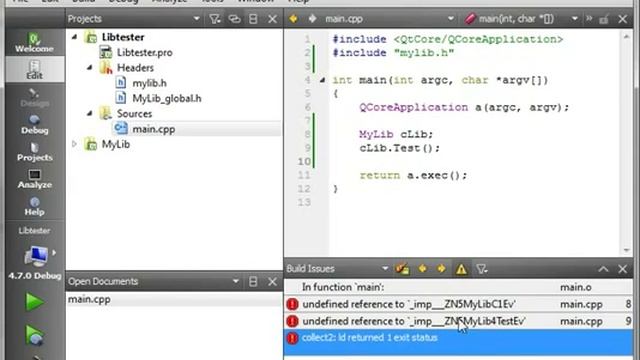Screen dimensions: 640x360
Task: Open Debug mode from the sidebar
Action: point(34,124)
